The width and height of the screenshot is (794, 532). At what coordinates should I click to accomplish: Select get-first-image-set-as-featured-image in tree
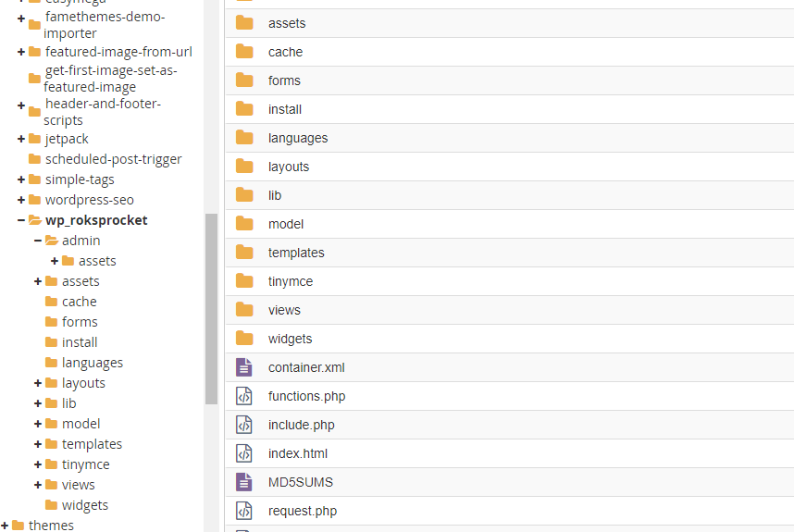[110, 79]
